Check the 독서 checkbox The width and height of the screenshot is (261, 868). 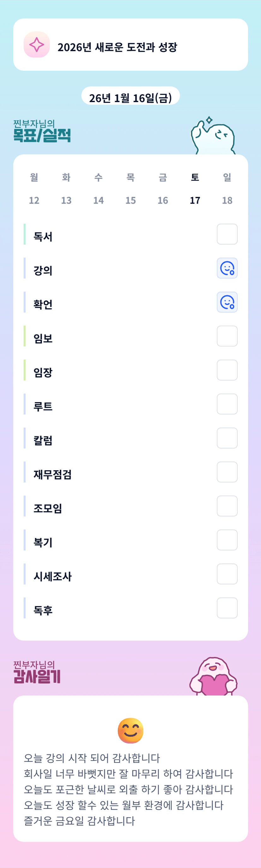point(227,234)
